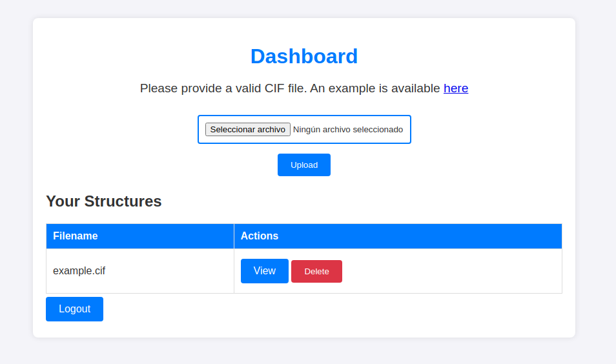The height and width of the screenshot is (364, 616).
Task: Click blank header area right of 'Actions'
Action: click(420, 236)
